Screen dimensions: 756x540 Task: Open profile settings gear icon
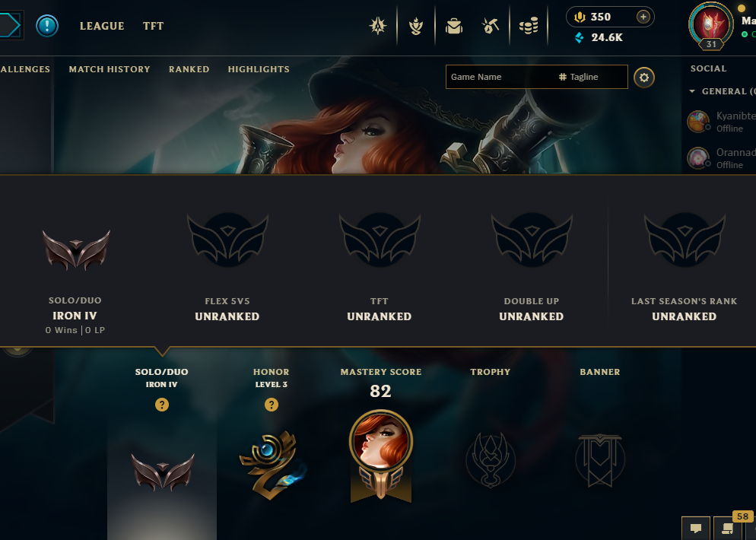[x=644, y=77]
